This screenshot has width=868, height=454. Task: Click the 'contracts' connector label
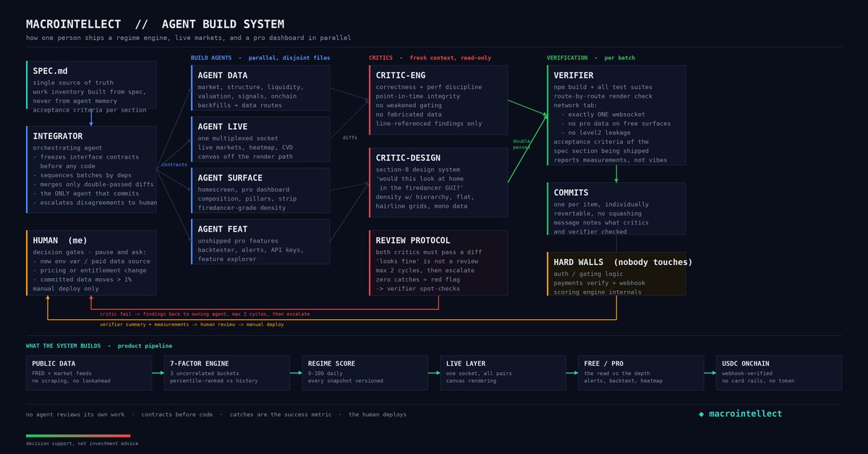tap(174, 164)
